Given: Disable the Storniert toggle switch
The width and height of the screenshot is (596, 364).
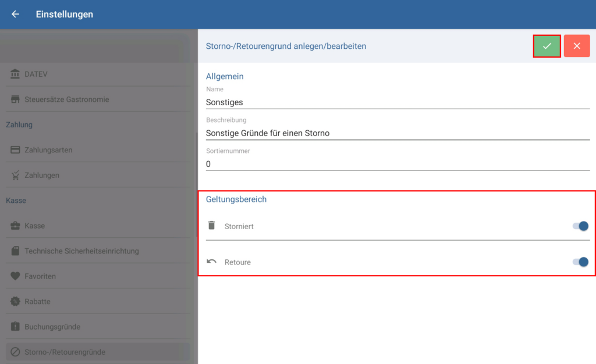Looking at the screenshot, I should pyautogui.click(x=580, y=226).
